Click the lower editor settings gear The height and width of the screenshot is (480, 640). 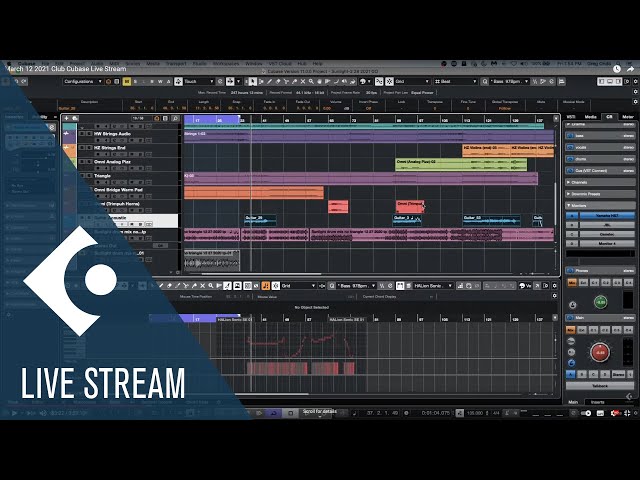(x=554, y=286)
